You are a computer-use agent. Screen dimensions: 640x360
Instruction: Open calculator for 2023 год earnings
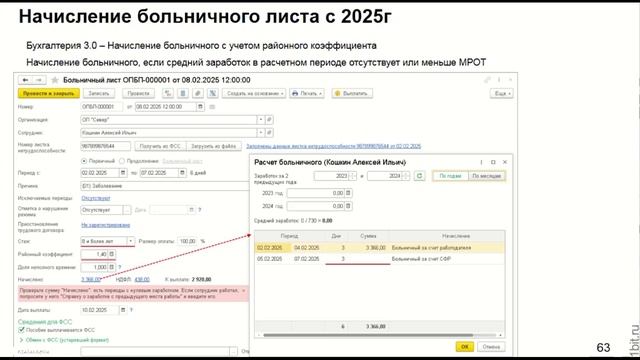[x=348, y=193]
